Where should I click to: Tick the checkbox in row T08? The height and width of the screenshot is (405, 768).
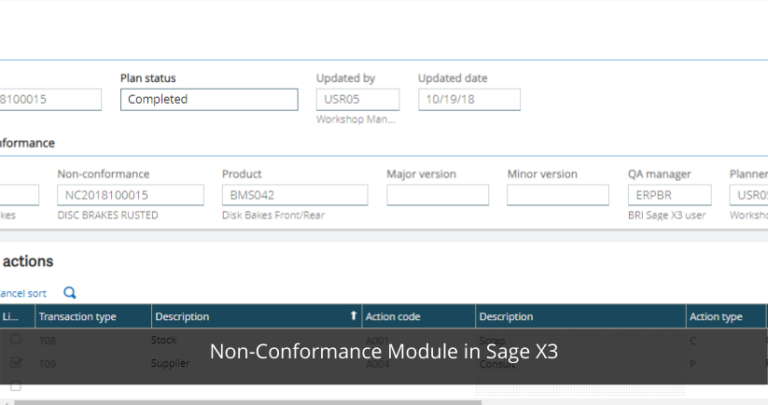(x=16, y=339)
